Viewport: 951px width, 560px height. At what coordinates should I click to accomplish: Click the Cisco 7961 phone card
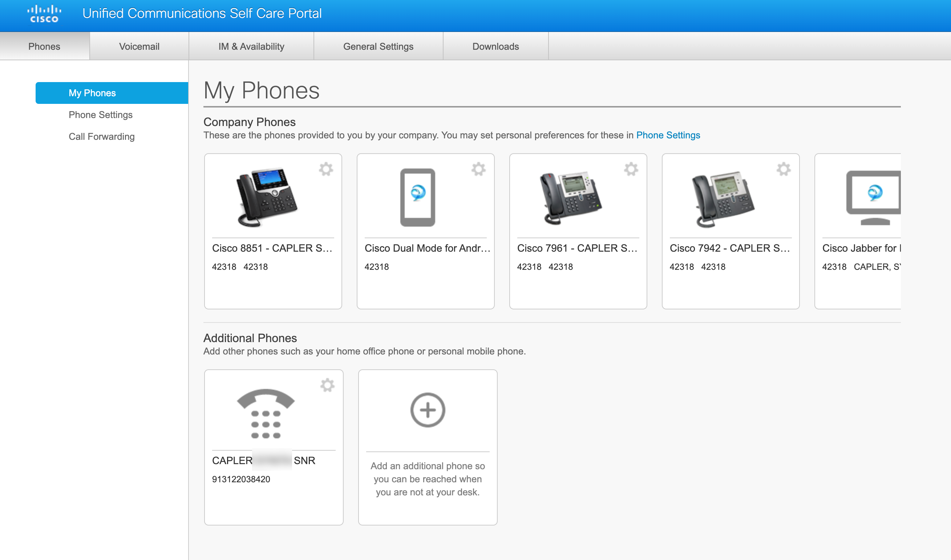578,230
